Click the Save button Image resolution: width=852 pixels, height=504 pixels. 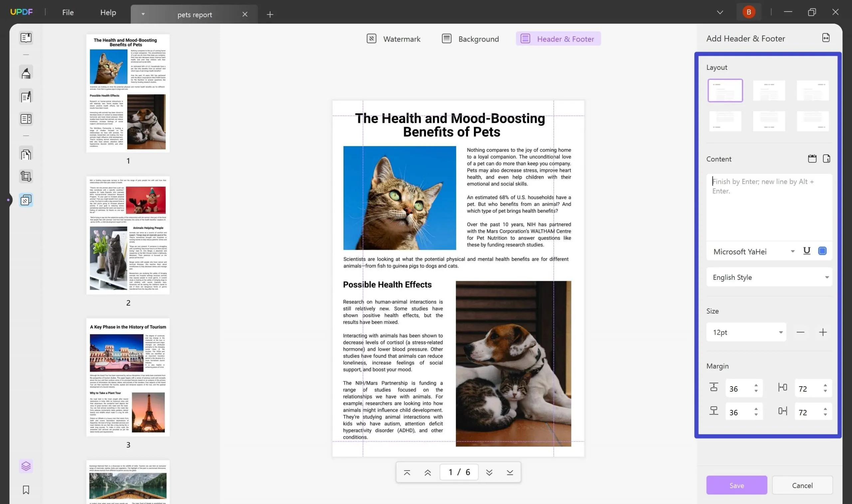pos(737,485)
